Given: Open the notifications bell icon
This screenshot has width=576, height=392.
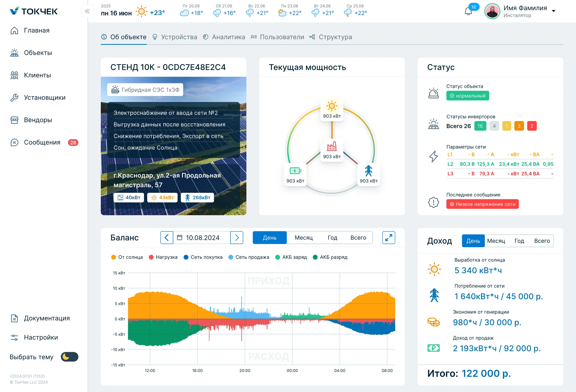Looking at the screenshot, I should pos(468,11).
